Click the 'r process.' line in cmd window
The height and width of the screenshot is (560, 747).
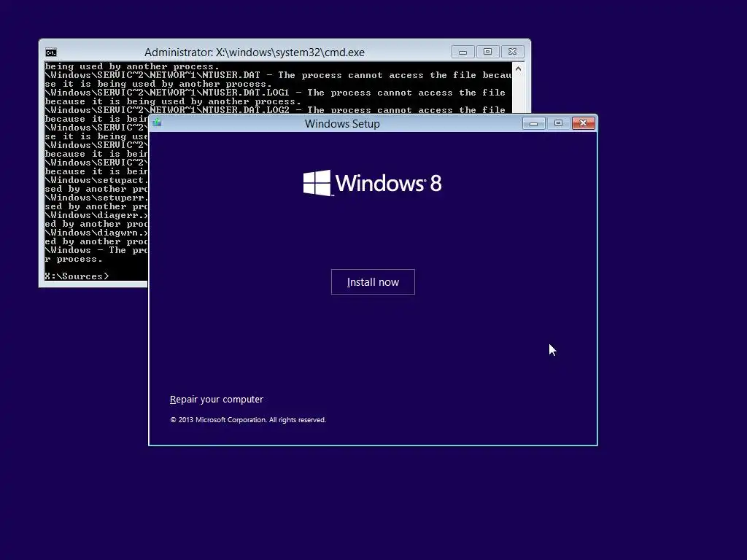tap(74, 259)
